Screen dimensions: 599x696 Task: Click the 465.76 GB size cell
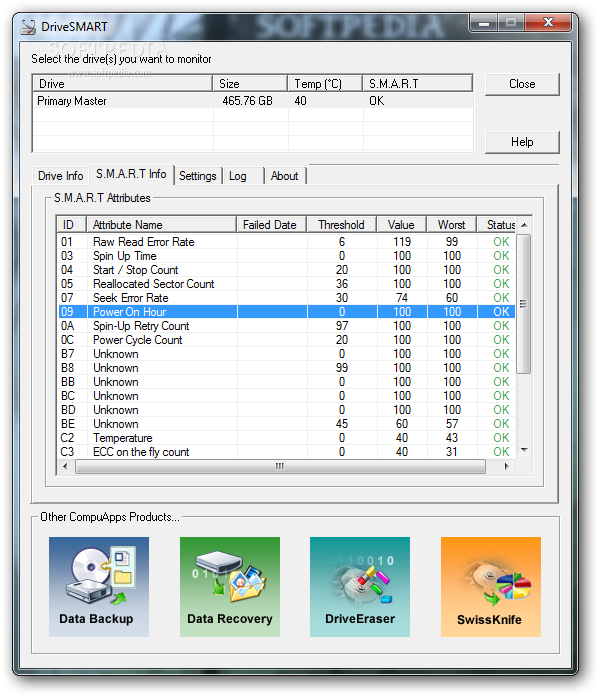click(x=247, y=101)
